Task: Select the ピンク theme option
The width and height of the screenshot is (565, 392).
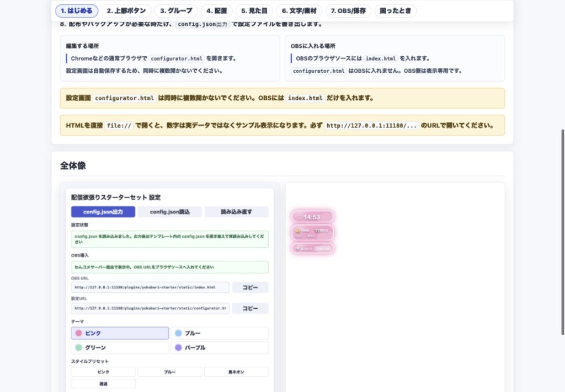Action: [x=120, y=334]
